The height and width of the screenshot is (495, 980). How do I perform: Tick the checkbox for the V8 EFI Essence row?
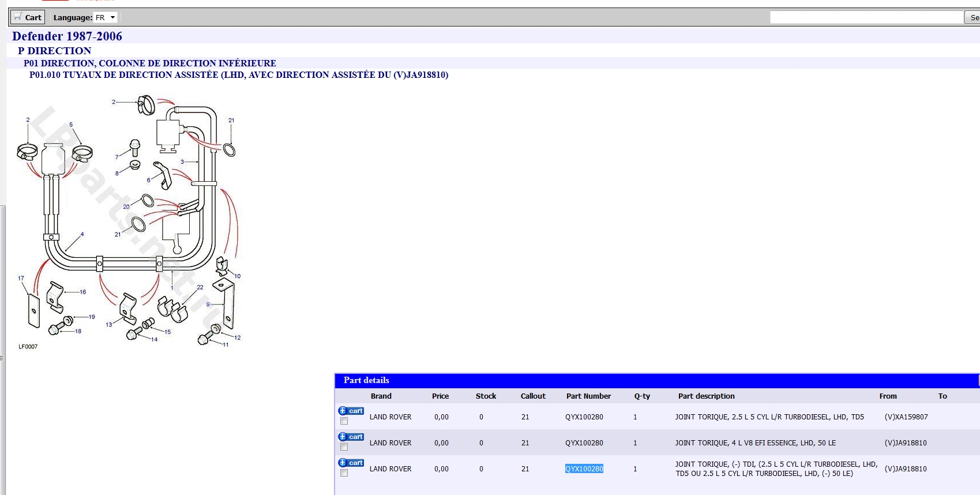[x=344, y=447]
